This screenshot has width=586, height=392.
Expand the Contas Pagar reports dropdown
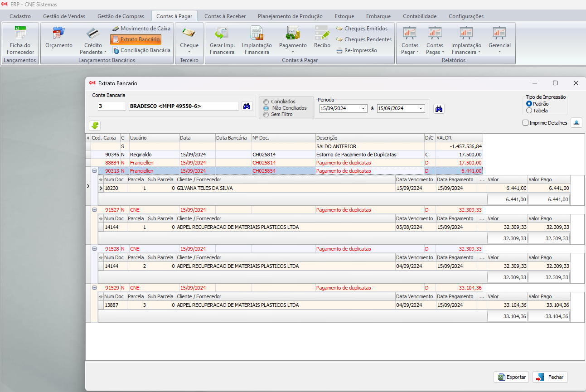point(410,48)
